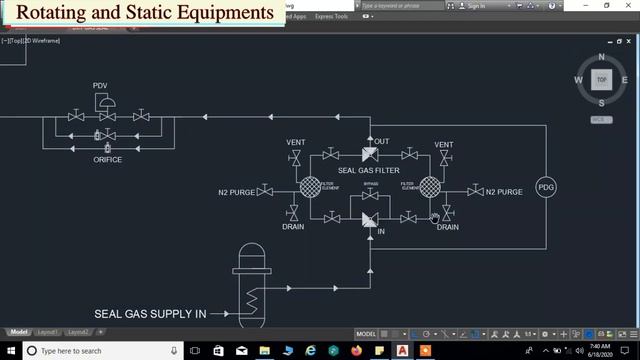
Task: Click the Autodesk A360 triangle icon
Action: [x=530, y=6]
